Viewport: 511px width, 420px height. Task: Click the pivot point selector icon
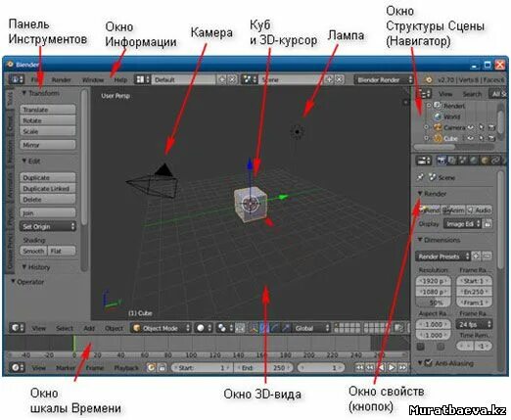pos(224,328)
